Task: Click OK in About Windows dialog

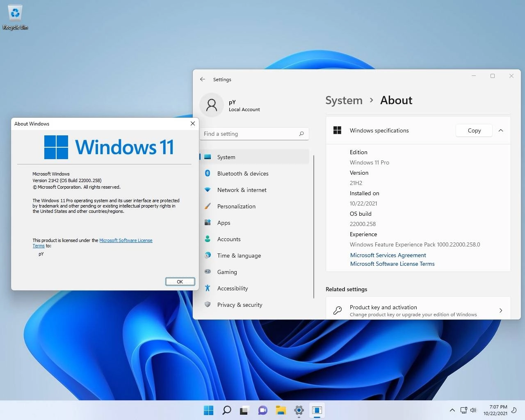Action: click(180, 281)
